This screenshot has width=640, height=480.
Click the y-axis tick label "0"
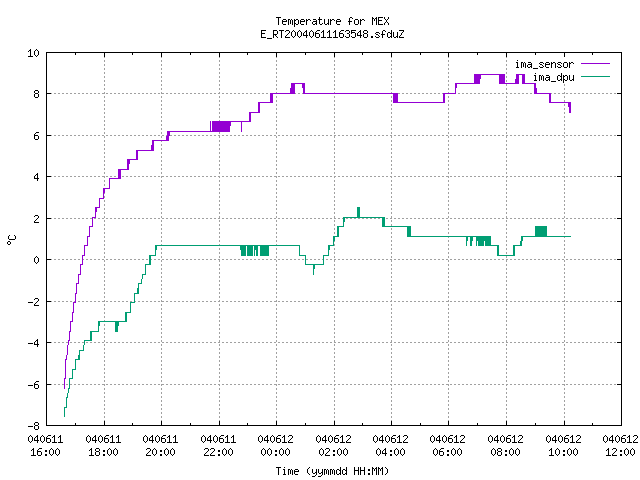pyautogui.click(x=37, y=260)
